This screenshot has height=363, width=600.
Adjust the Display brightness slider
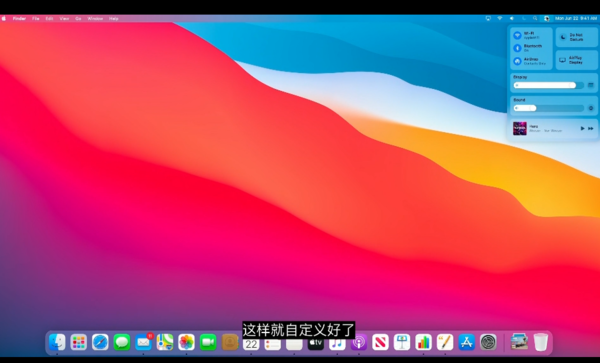pyautogui.click(x=548, y=85)
